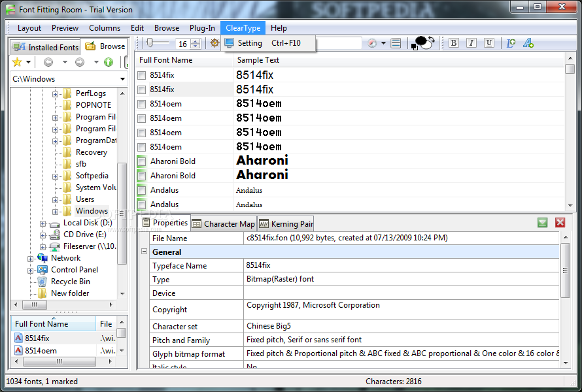Click the green panel toggle icon
The image size is (582, 392).
[x=542, y=223]
